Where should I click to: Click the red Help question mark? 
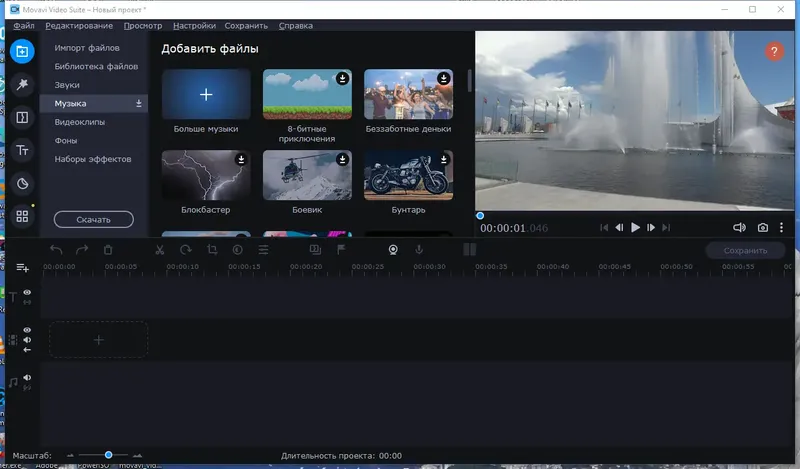click(x=774, y=51)
